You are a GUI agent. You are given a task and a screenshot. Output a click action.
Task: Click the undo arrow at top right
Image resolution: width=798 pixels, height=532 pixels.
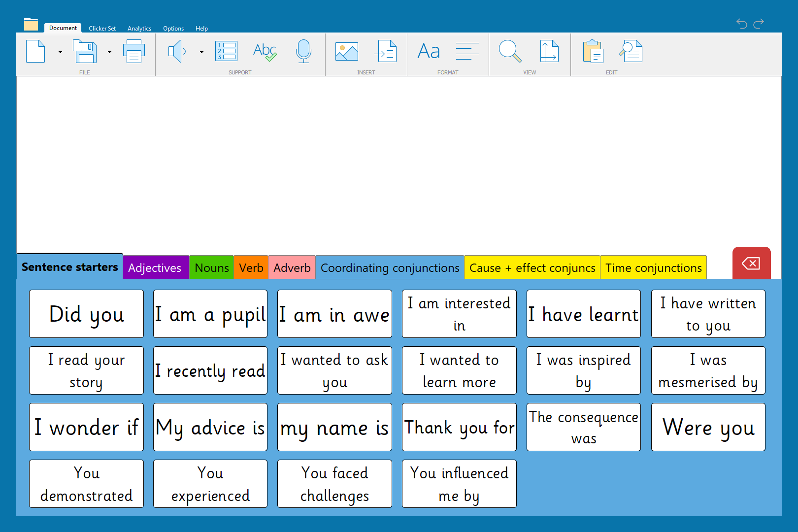coord(741,23)
